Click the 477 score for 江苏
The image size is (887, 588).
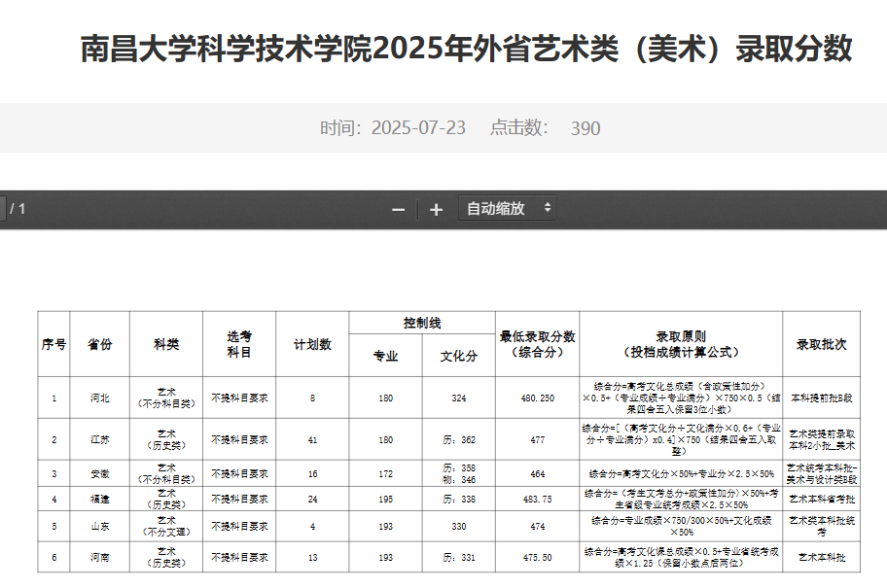538,439
